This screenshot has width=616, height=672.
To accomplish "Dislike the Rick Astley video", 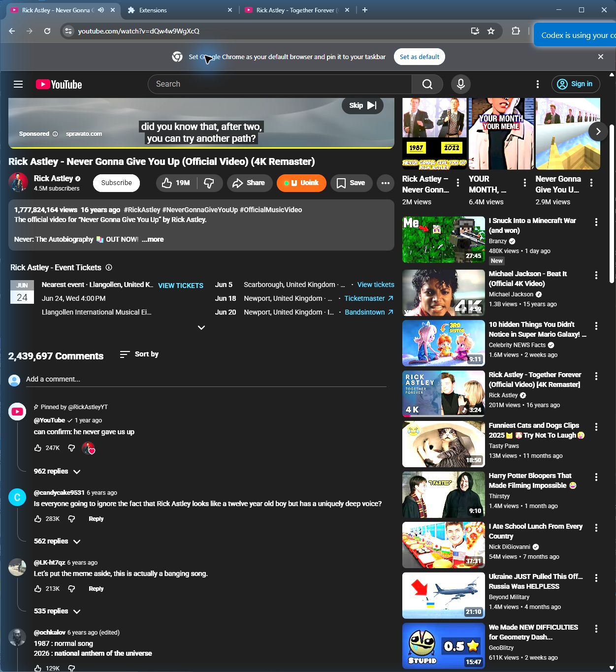I will tap(209, 183).
